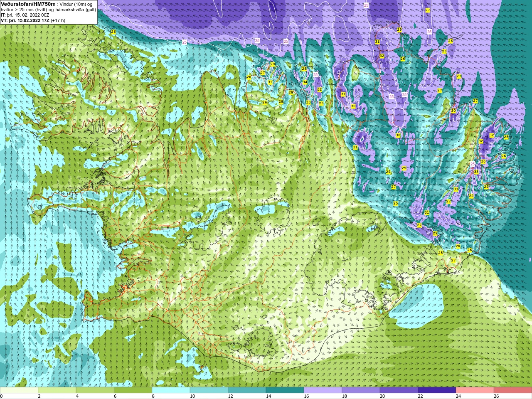Click the "0" tick on legend scale
This screenshot has height=399, width=532.
coord(1,396)
